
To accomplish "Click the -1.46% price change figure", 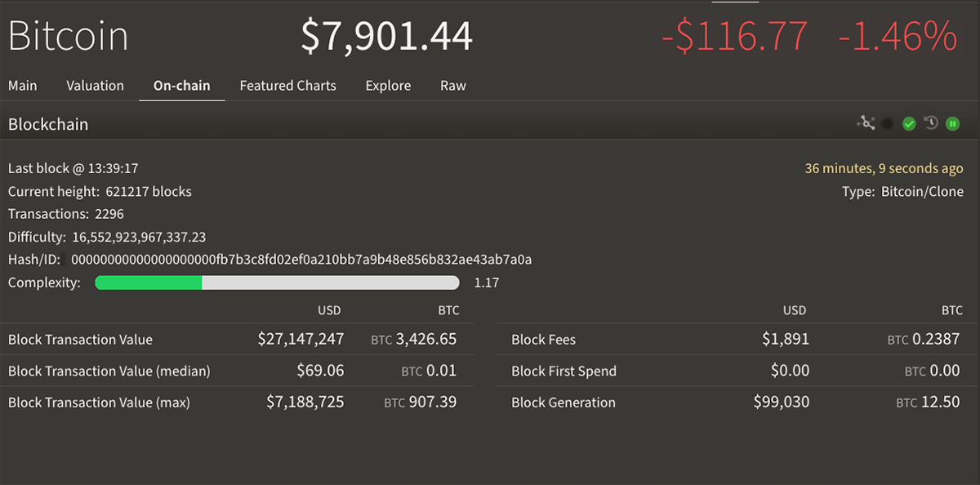I will (x=897, y=36).
